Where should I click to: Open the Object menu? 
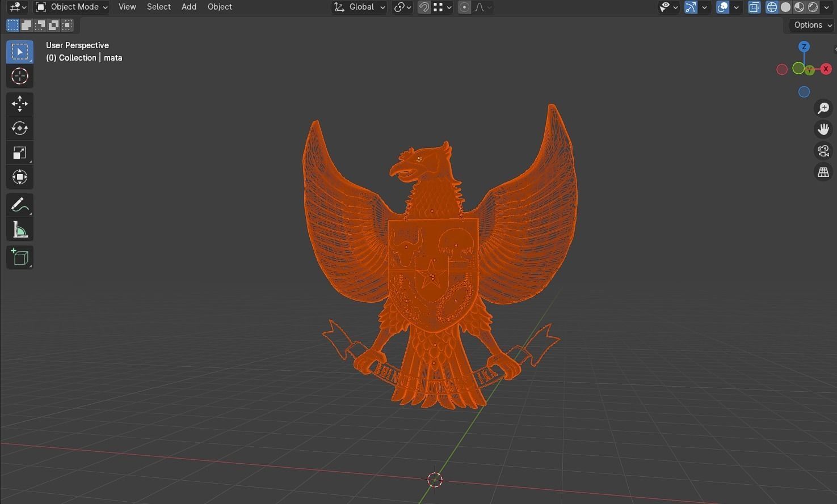(220, 7)
